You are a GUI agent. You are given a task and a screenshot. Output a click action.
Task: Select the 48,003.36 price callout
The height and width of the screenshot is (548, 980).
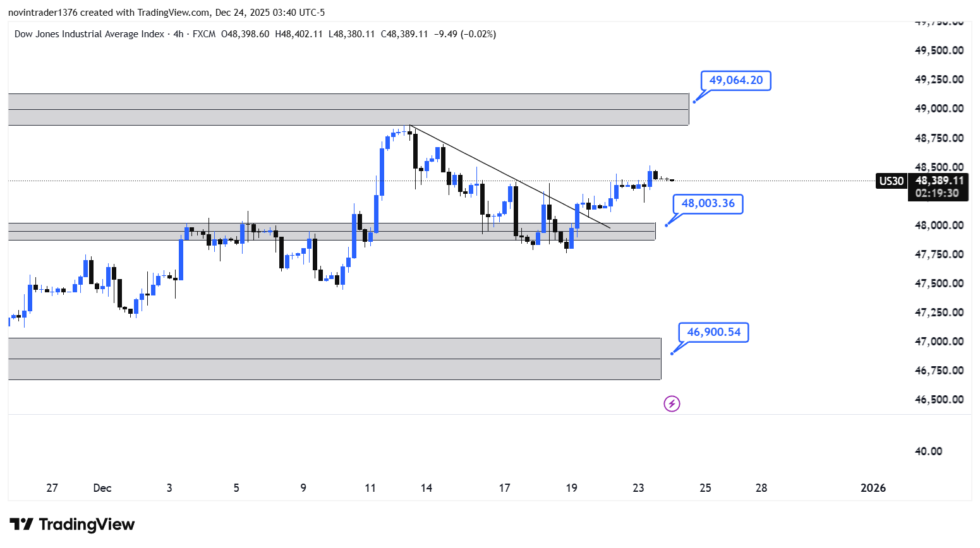pyautogui.click(x=708, y=203)
